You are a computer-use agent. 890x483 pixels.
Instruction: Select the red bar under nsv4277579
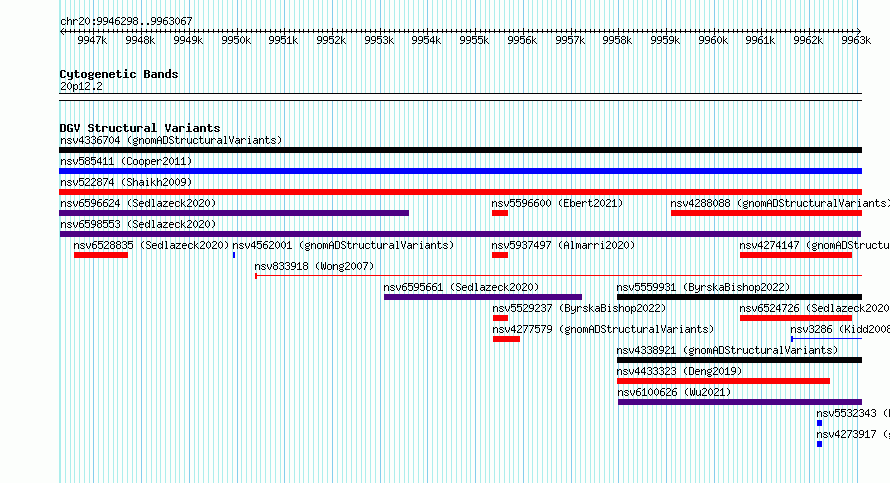coord(506,339)
